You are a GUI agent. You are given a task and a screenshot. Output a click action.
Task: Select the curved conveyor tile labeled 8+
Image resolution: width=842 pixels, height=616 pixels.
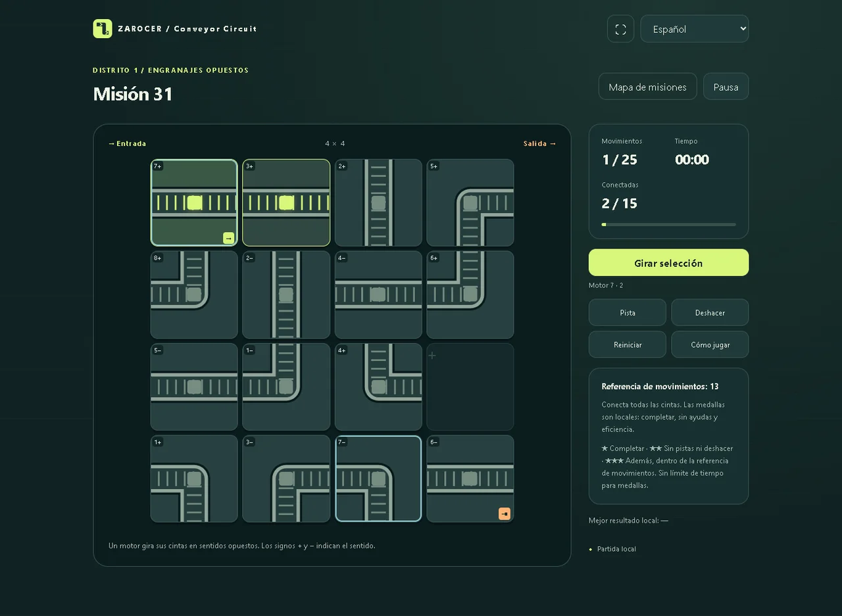(x=194, y=295)
